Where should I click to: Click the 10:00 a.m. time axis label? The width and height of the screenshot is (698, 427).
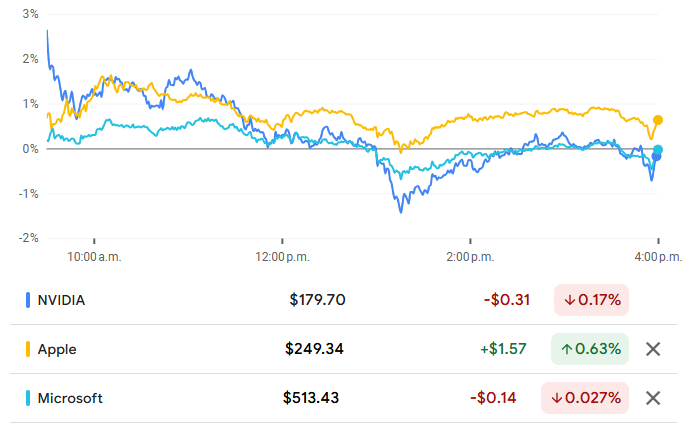[x=94, y=258]
